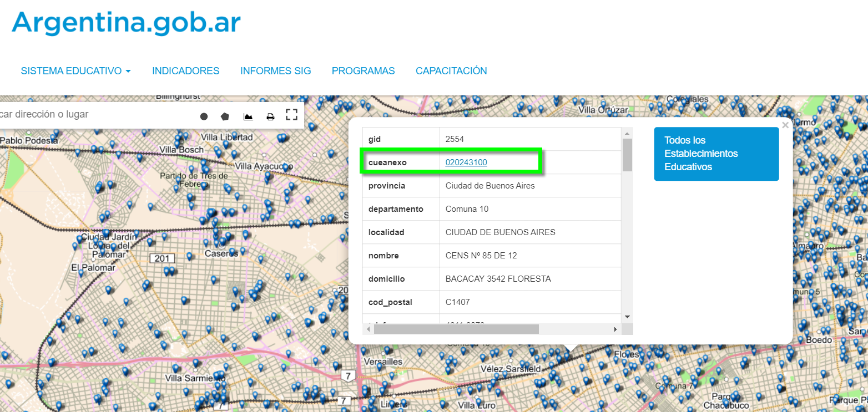This screenshot has width=868, height=412.
Task: Click Todos los Establecimientos Educativos button
Action: [716, 154]
